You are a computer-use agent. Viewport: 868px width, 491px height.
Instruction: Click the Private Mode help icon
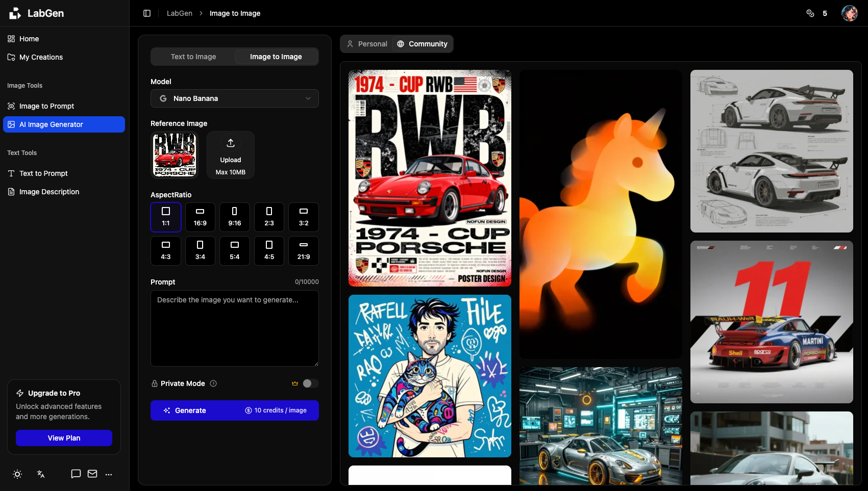213,383
